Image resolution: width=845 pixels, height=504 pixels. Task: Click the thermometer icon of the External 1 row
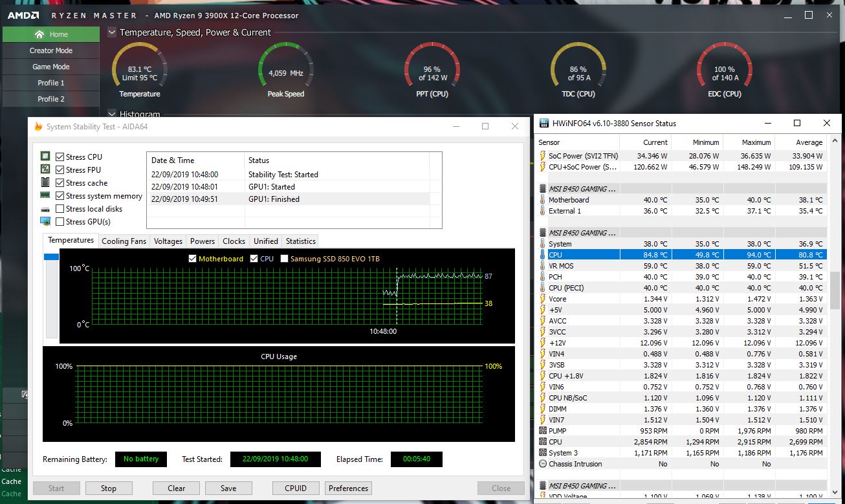tap(542, 211)
